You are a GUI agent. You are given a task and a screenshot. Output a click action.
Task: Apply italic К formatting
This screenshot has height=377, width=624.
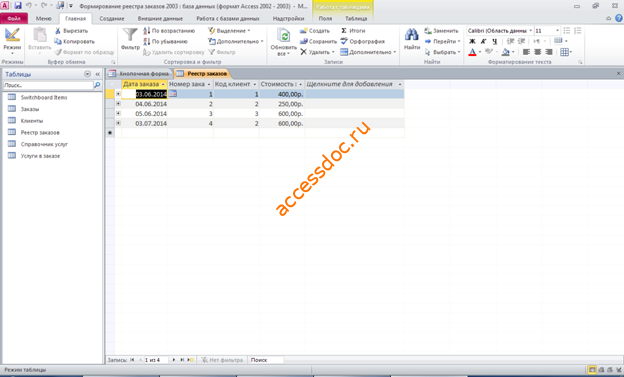point(483,41)
